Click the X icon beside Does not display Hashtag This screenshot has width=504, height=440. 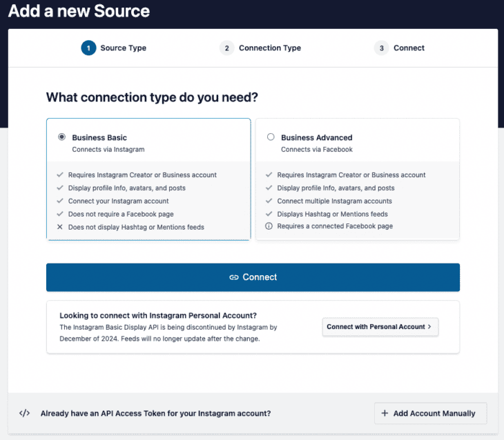(x=60, y=227)
